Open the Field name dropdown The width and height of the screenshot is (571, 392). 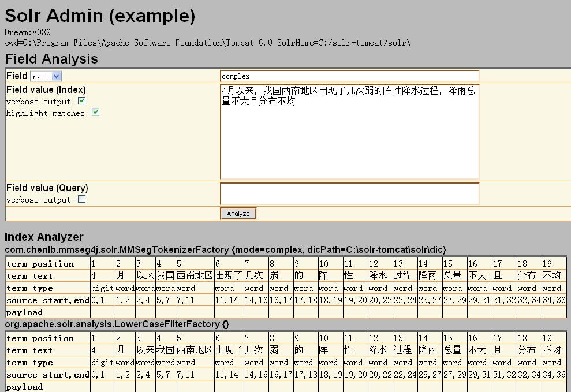(46, 76)
